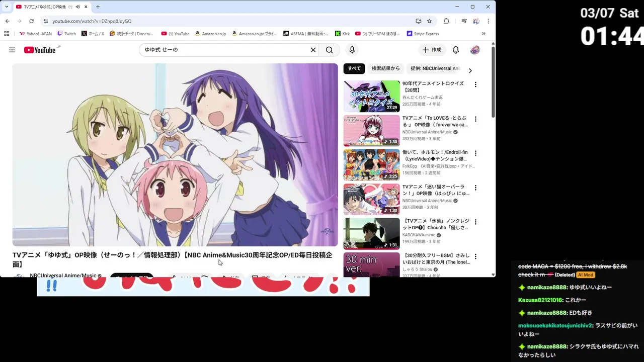Viewport: 644px width, 362px height.
Task: Open しゃろう Sharou channel link
Action: 417,269
